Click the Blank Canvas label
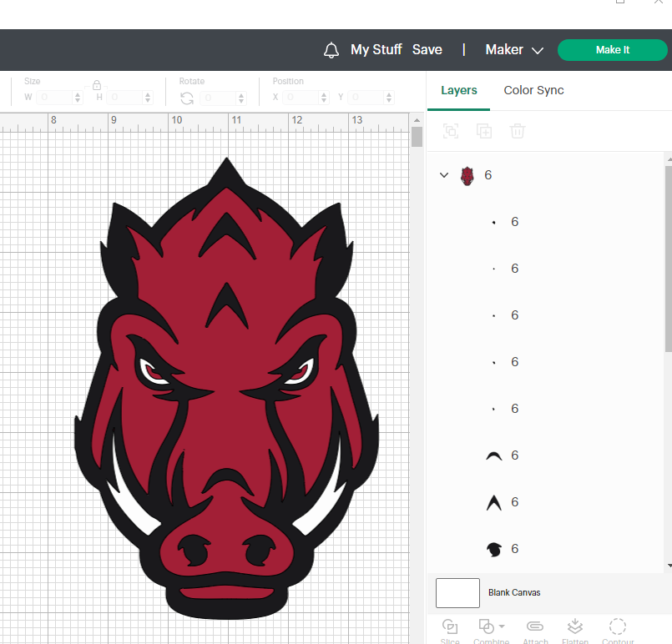The height and width of the screenshot is (644, 672). coord(514,592)
